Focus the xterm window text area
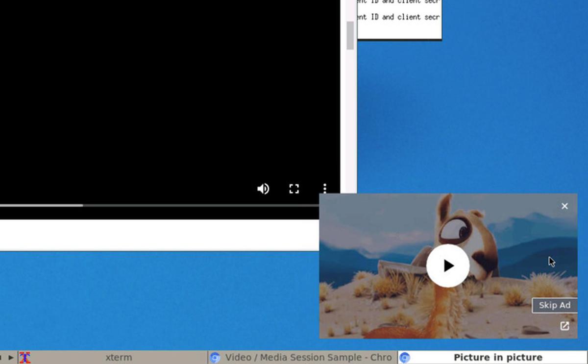This screenshot has width=588, height=364. click(x=399, y=20)
